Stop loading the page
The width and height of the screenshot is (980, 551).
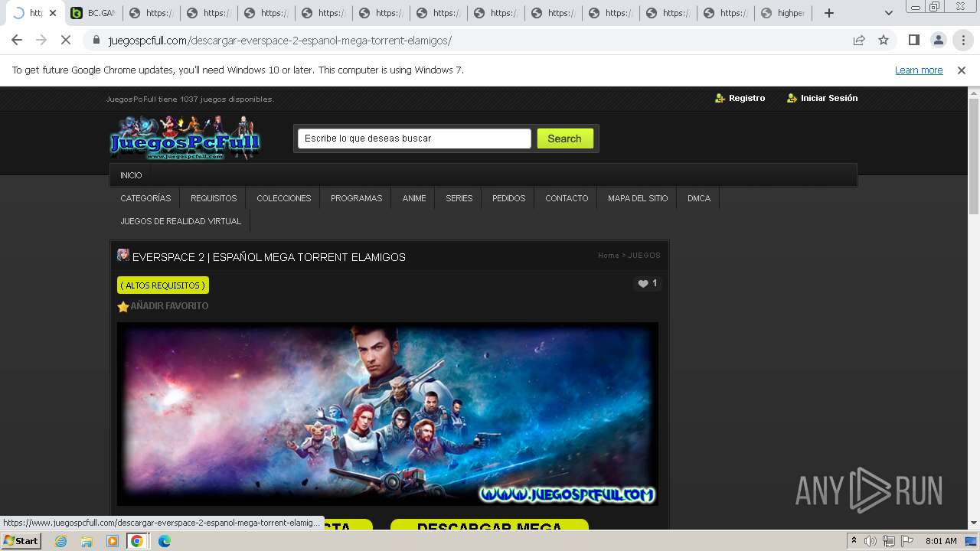coord(65,40)
